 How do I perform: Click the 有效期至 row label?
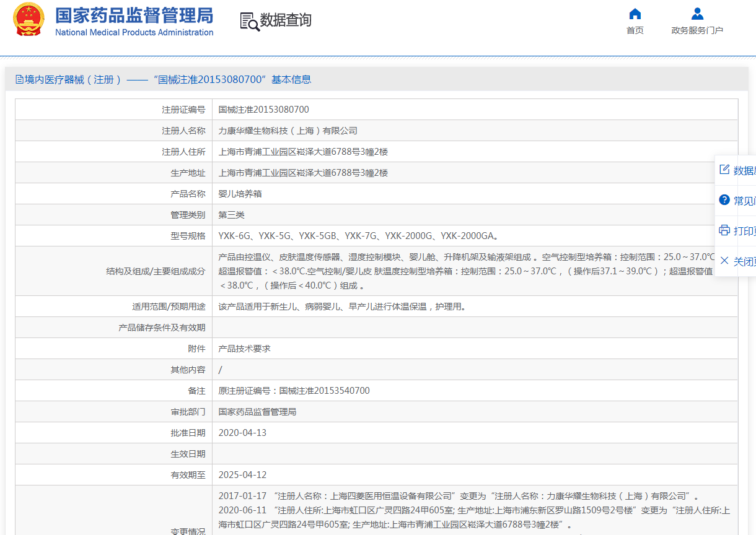point(188,475)
